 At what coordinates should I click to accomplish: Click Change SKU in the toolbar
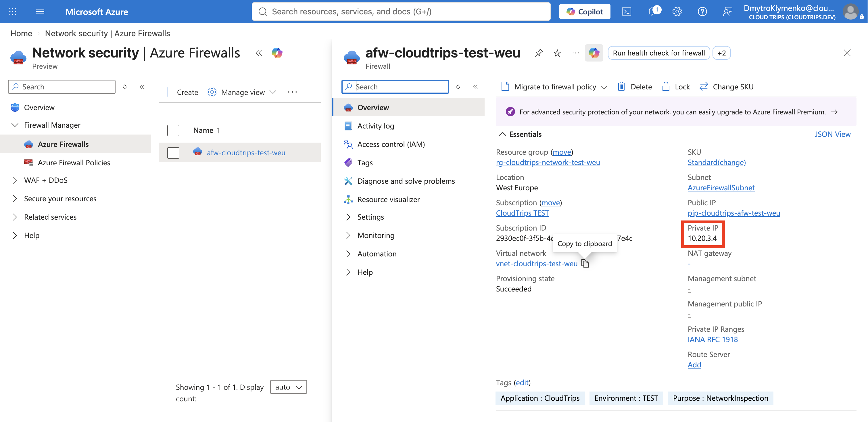(727, 87)
